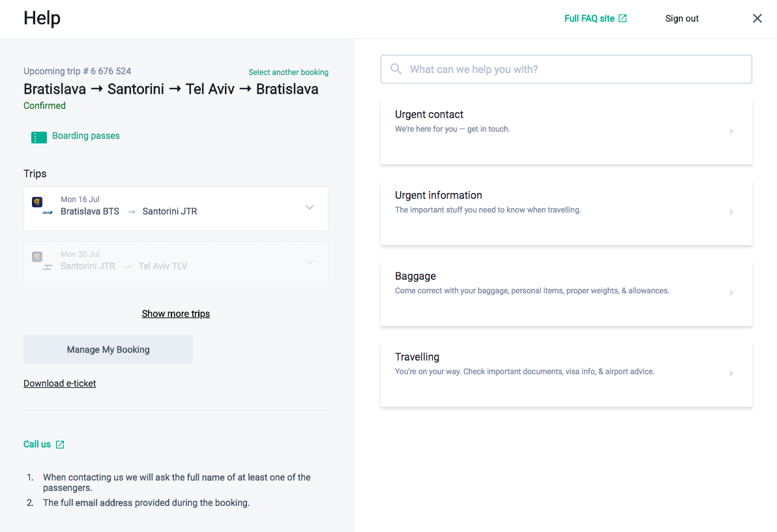
Task: Click the external link icon beside Full FAQ site
Action: pos(623,18)
